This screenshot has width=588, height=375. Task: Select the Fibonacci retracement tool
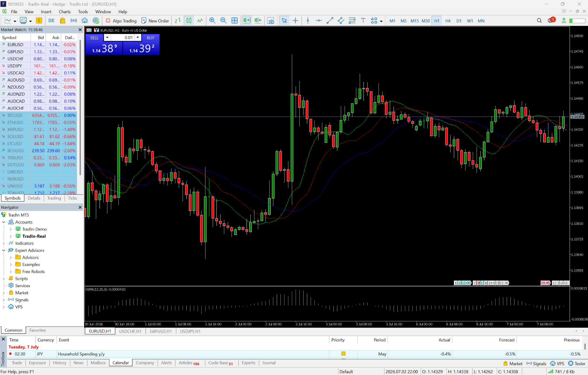point(352,21)
